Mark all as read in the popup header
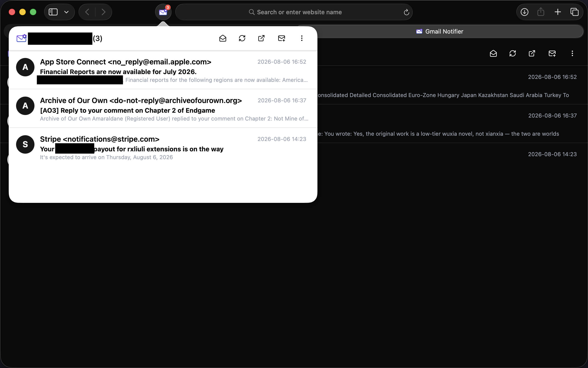588x368 pixels. pos(223,38)
